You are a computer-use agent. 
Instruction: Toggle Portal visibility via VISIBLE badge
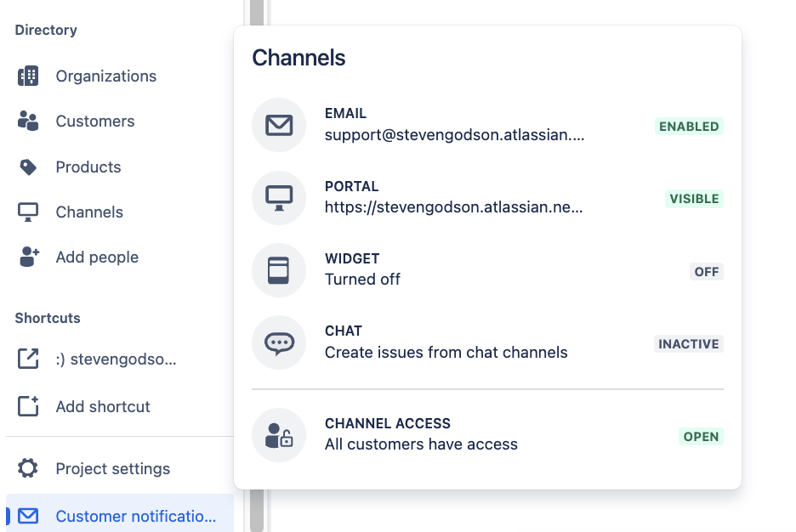pyautogui.click(x=693, y=198)
